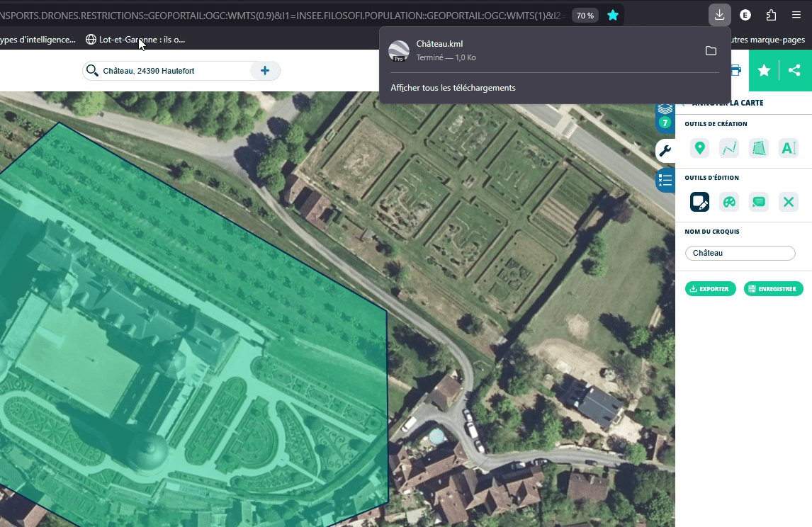Click the Terminé — 1,0 Ko status

tap(446, 57)
